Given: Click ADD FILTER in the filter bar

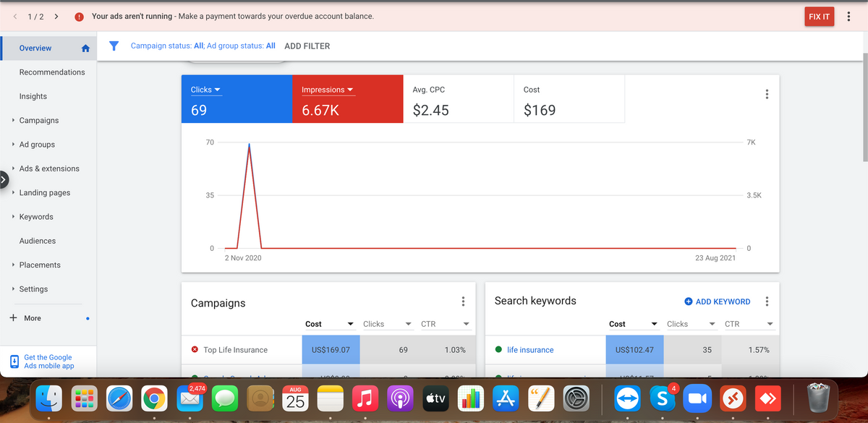Looking at the screenshot, I should (x=307, y=46).
